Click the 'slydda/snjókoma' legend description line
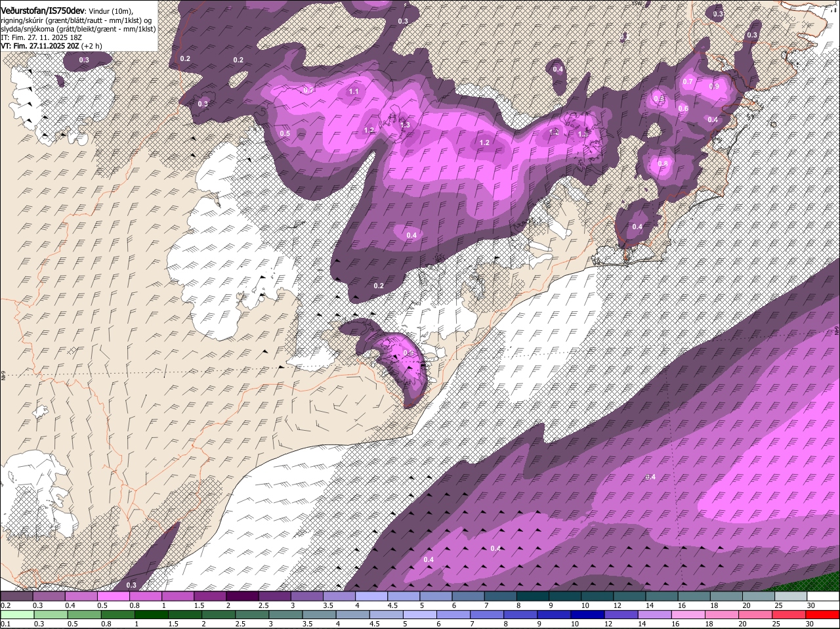840x629 pixels. [x=79, y=29]
